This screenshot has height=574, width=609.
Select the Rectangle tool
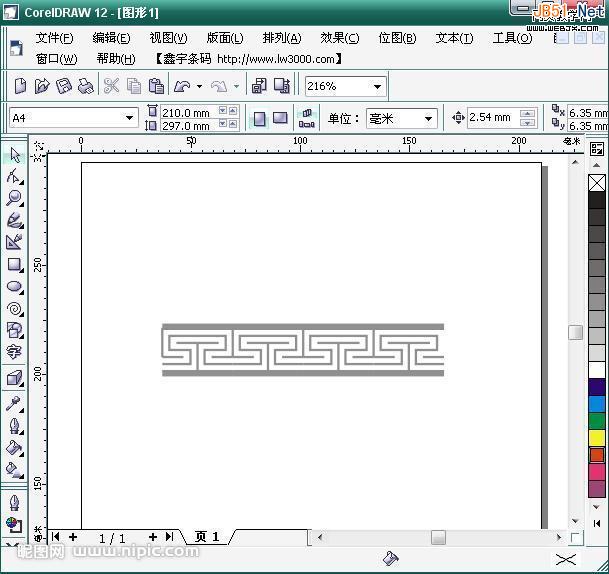pos(15,265)
